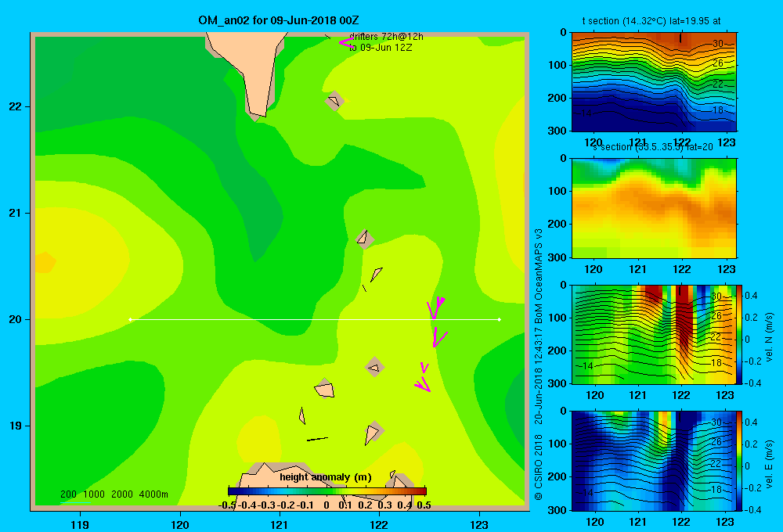Click the "14" isotherm label in the temperature section
The image size is (783, 532).
[x=586, y=113]
